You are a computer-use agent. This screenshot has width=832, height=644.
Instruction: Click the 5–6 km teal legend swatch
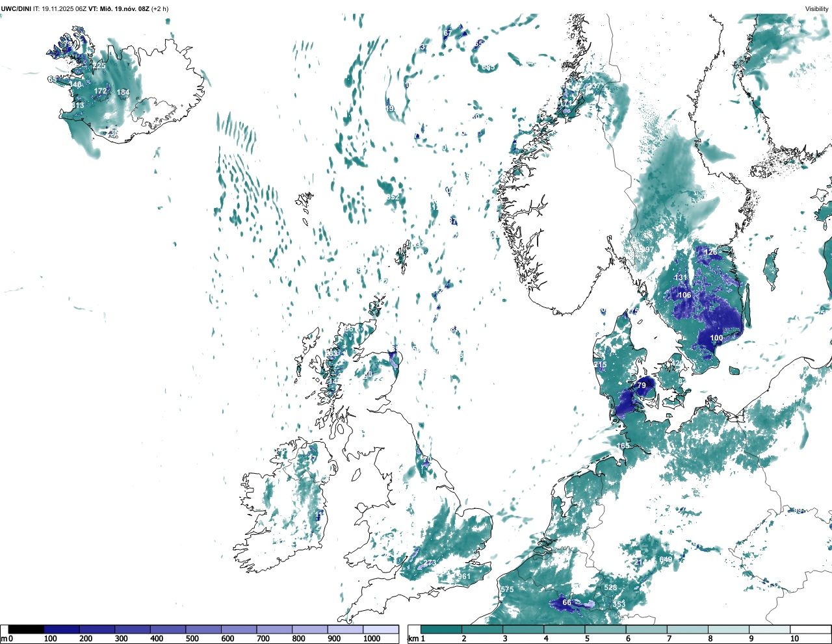[x=606, y=629]
